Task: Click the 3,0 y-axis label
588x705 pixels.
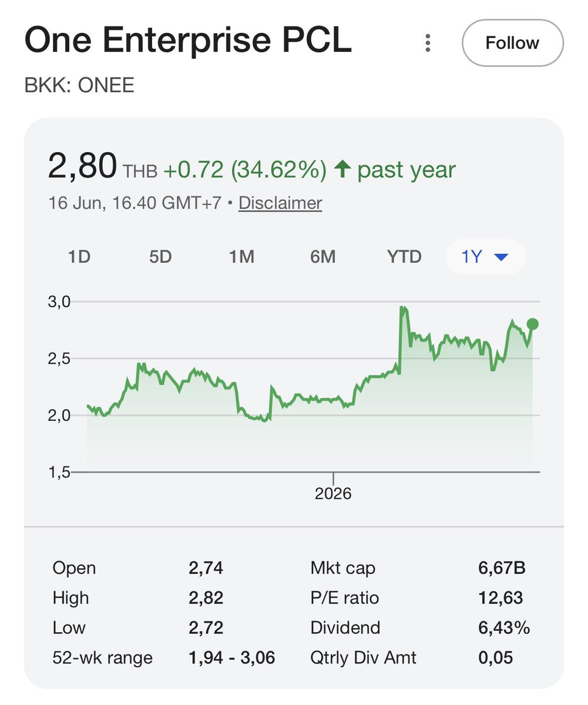Action: click(59, 302)
